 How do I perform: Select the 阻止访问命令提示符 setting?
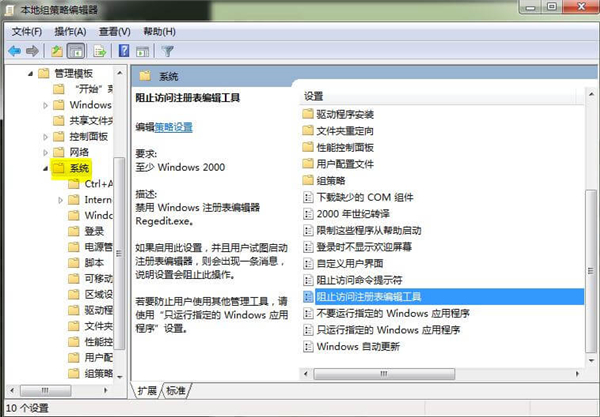(x=360, y=280)
